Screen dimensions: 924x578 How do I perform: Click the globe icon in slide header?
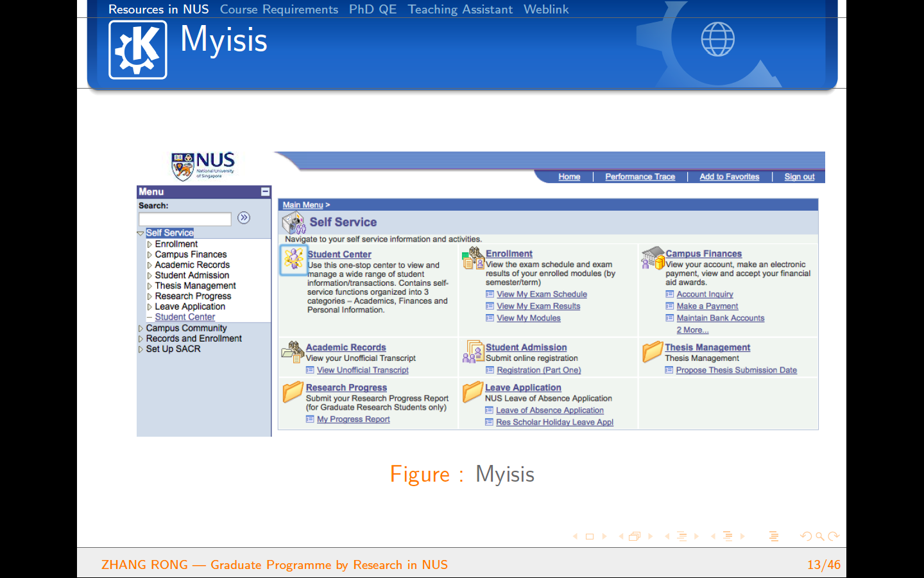[717, 39]
